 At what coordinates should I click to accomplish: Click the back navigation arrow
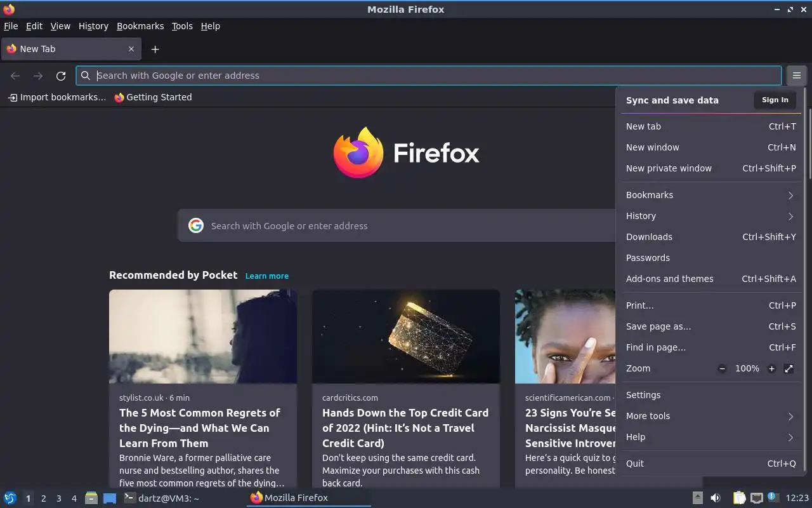15,76
